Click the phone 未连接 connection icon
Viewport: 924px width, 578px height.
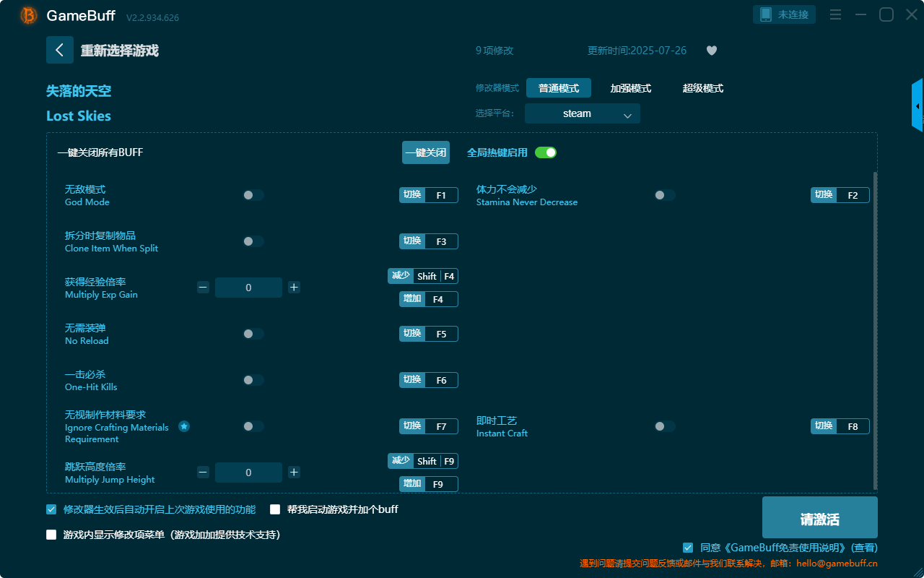click(785, 14)
